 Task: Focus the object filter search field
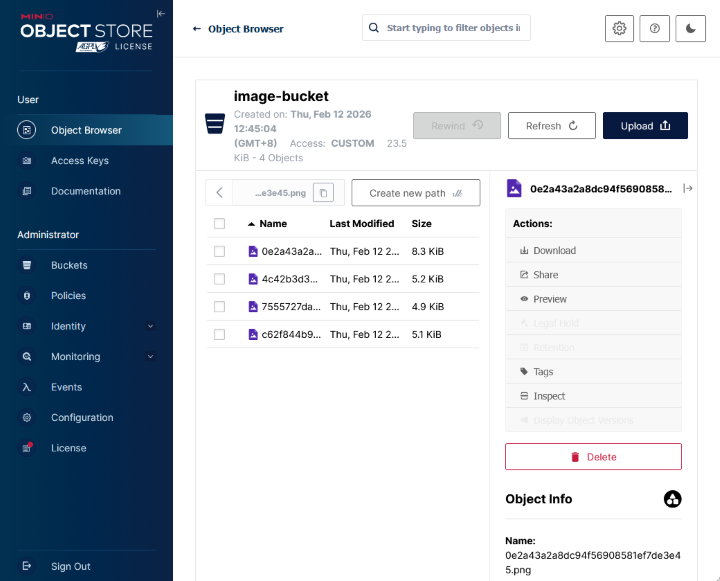[452, 28]
